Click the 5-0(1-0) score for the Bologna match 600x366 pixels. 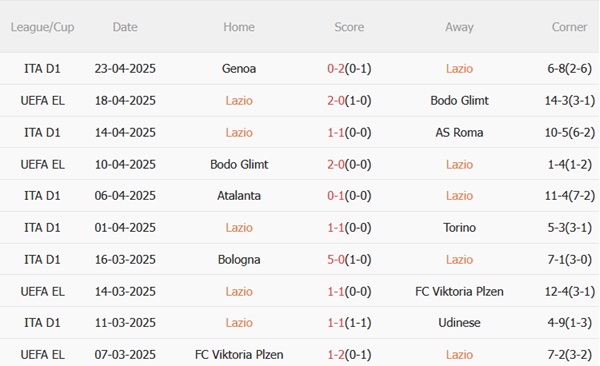coord(349,260)
